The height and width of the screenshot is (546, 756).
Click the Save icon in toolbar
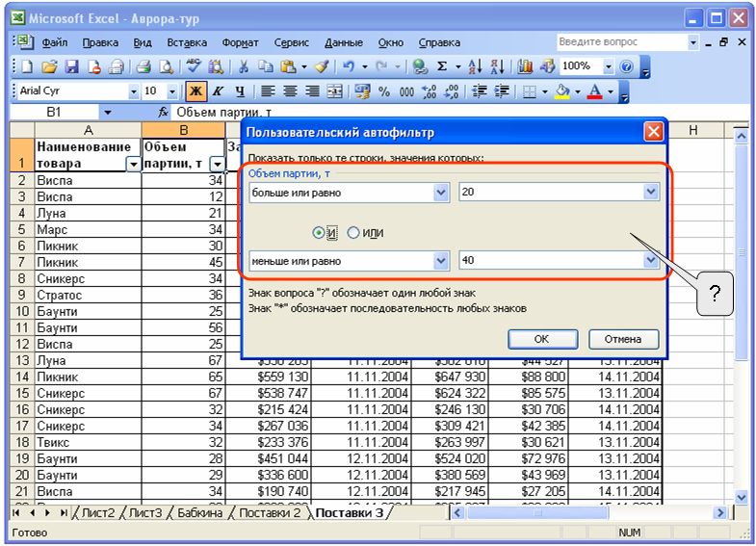(x=71, y=66)
